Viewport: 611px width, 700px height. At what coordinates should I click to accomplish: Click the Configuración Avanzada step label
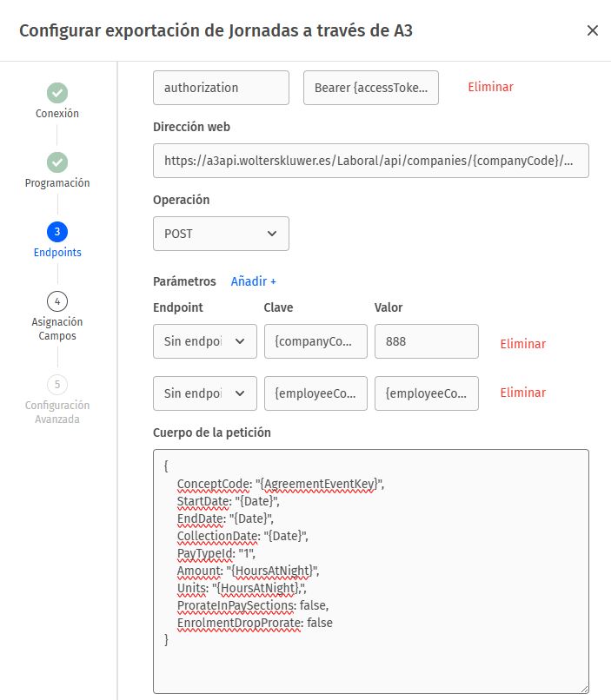(57, 412)
